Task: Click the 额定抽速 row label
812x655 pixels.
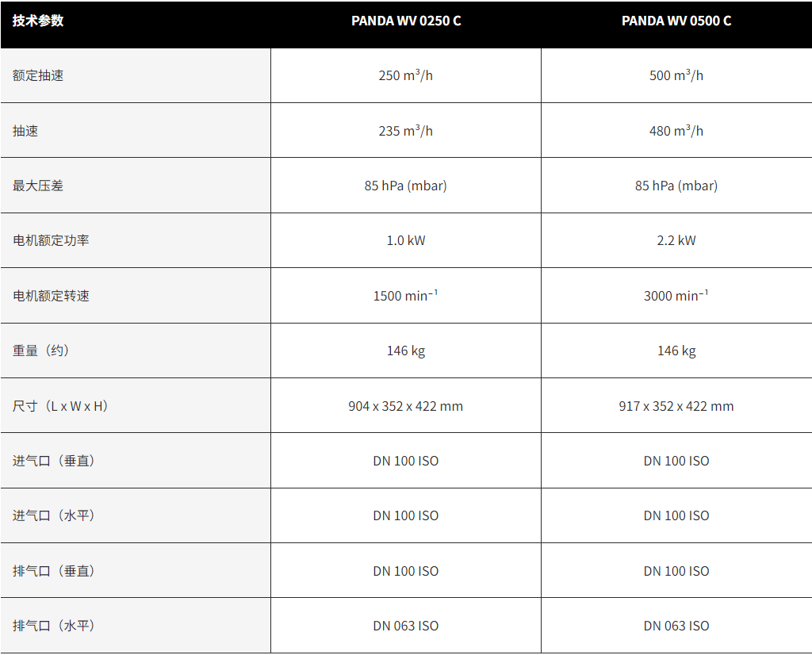Action: point(38,76)
